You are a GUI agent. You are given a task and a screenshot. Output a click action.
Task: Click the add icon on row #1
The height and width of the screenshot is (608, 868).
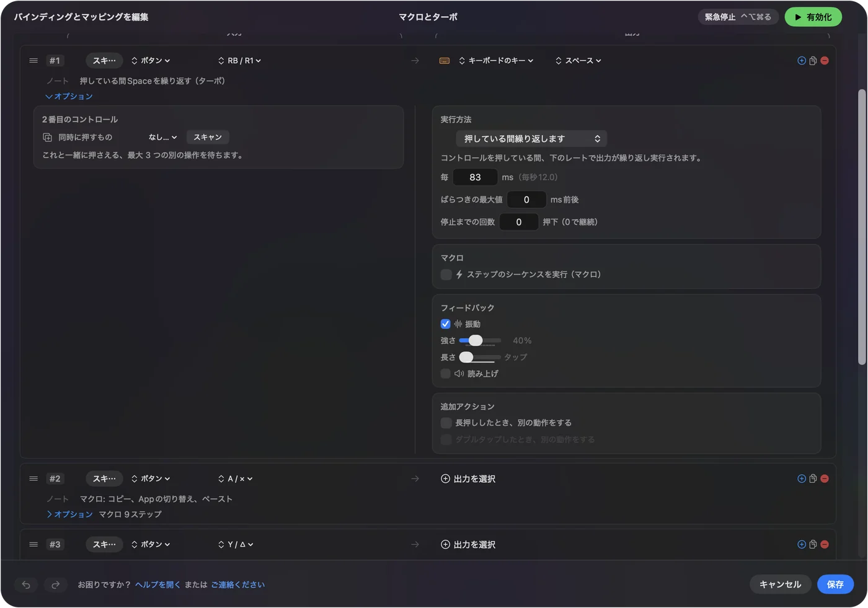pyautogui.click(x=802, y=61)
